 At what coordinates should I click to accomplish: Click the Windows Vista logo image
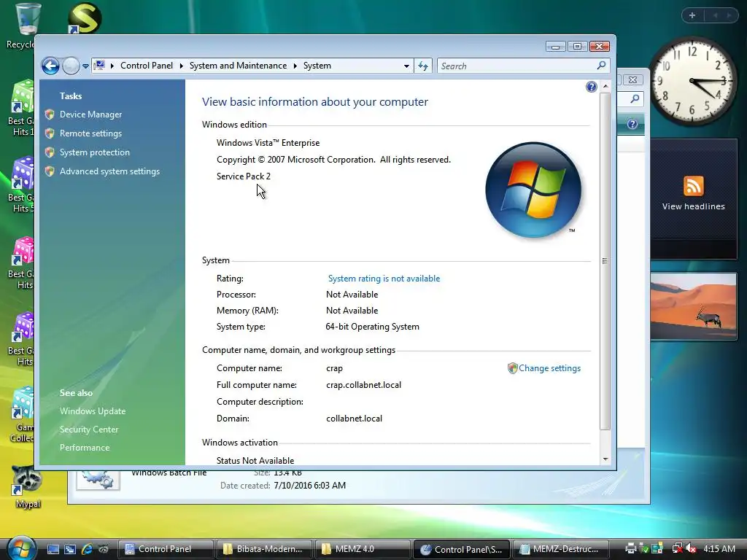[x=533, y=190]
